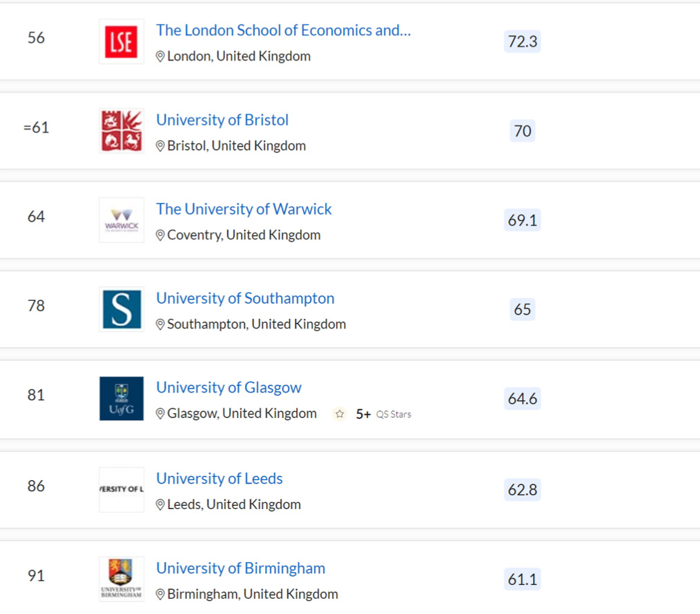700x614 pixels.
Task: Click the University of Southampton 'S' logo
Action: tap(121, 309)
